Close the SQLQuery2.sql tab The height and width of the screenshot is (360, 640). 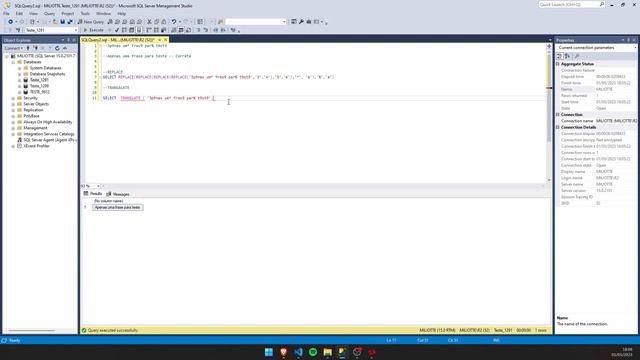pos(165,40)
